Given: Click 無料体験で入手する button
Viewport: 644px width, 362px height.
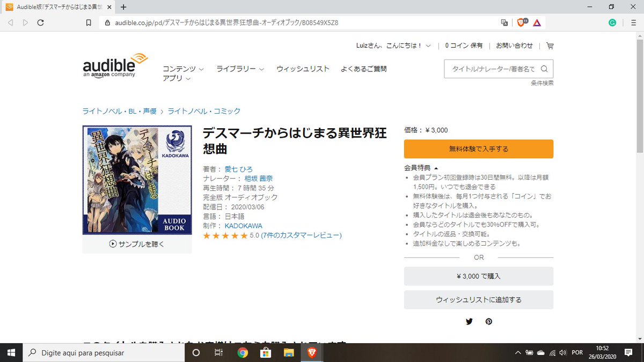Looking at the screenshot, I should (479, 149).
